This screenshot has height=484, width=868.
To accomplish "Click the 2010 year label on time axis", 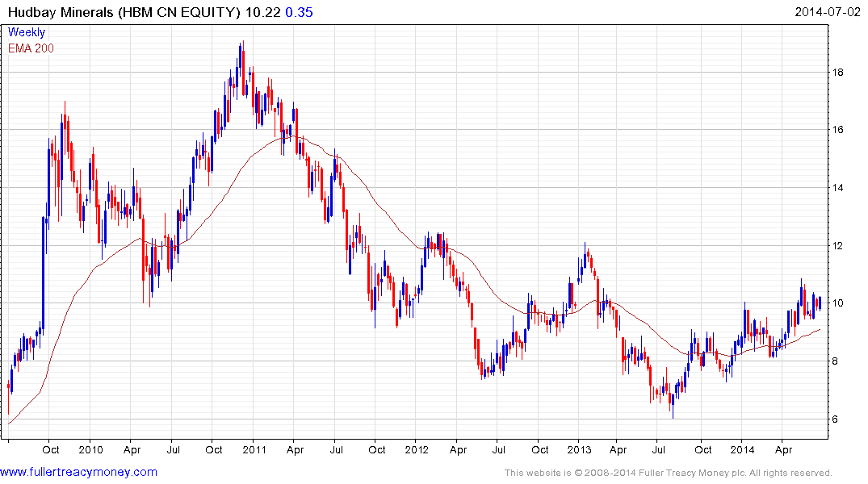I will click(90, 449).
